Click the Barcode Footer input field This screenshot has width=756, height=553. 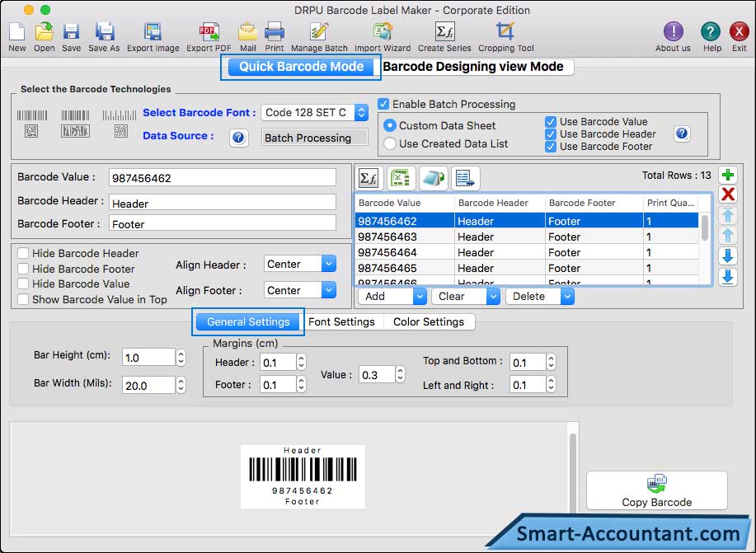pyautogui.click(x=223, y=223)
